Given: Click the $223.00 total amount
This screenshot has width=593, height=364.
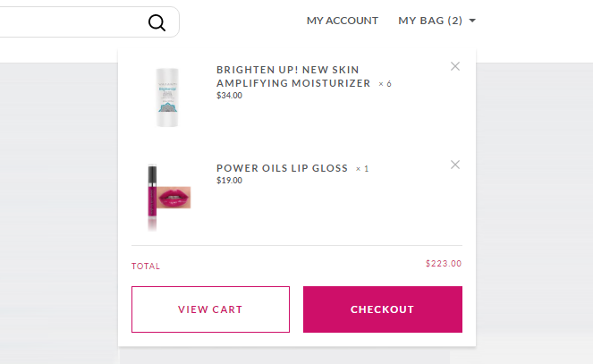Looking at the screenshot, I should [444, 264].
